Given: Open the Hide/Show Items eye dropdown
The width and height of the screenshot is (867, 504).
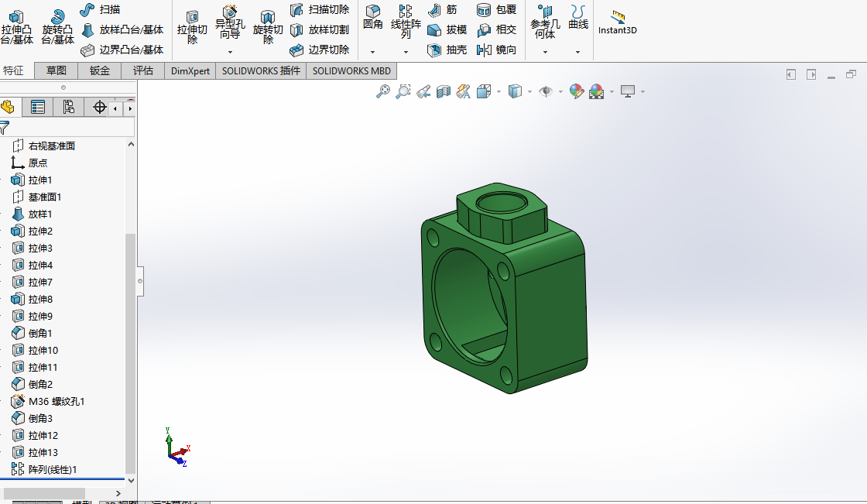Looking at the screenshot, I should coord(560,92).
